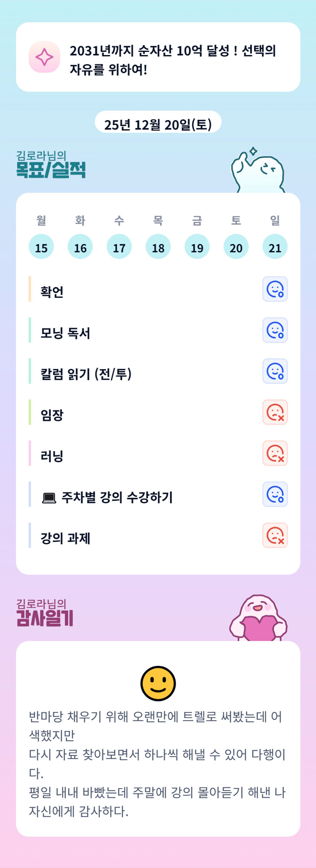Click the gratitude diary text entry

coord(157,763)
